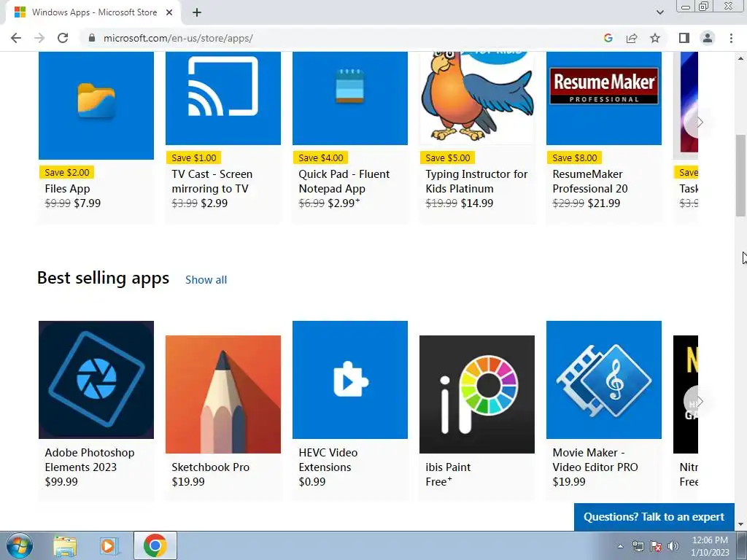
Task: Go back using browser back arrow
Action: click(16, 38)
